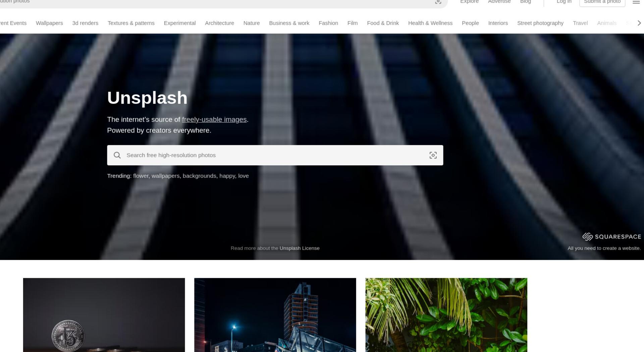The height and width of the screenshot is (352, 644).
Task: Select the Animals category
Action: (607, 23)
